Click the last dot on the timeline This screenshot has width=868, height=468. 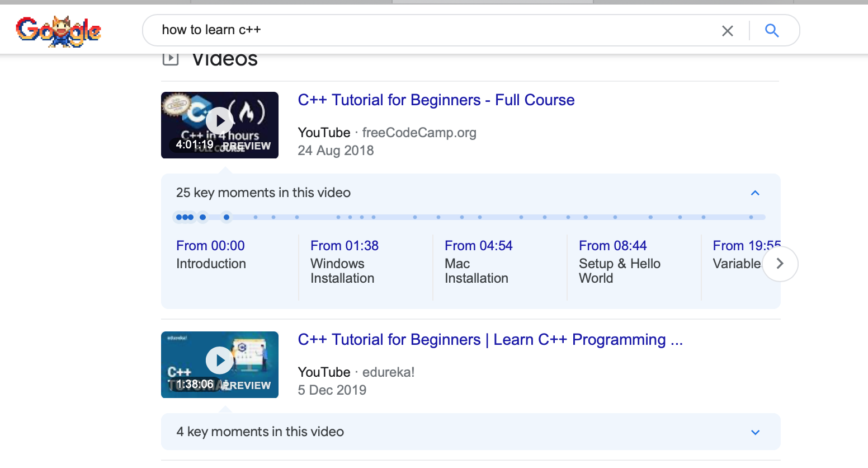(751, 217)
